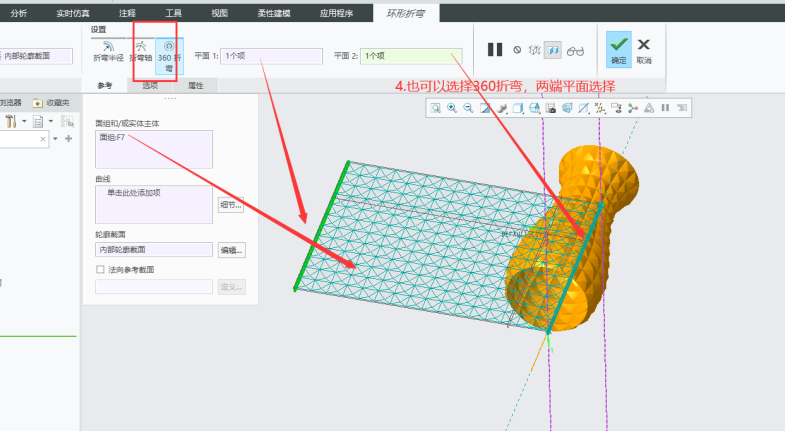Click the zoom out magnifier in view toolbar
The image size is (785, 431).
pyautogui.click(x=468, y=108)
